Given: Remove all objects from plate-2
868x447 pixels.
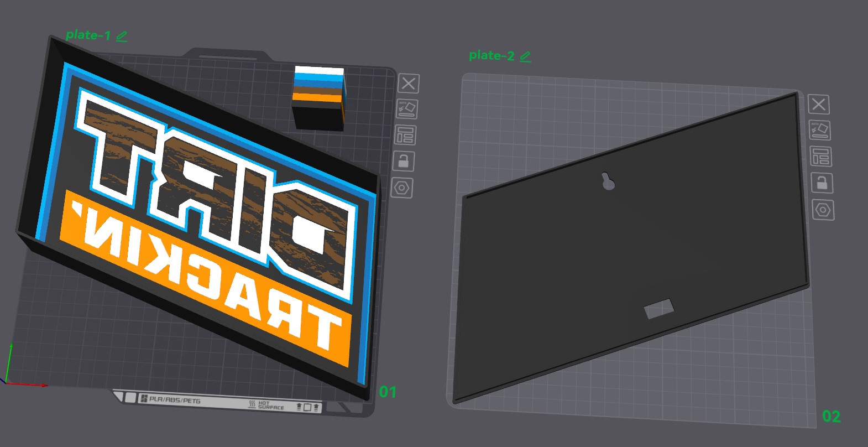Looking at the screenshot, I should [x=819, y=104].
